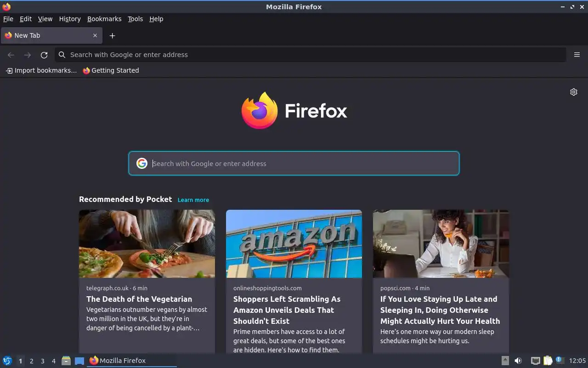Select the New Tab tab

coord(51,35)
